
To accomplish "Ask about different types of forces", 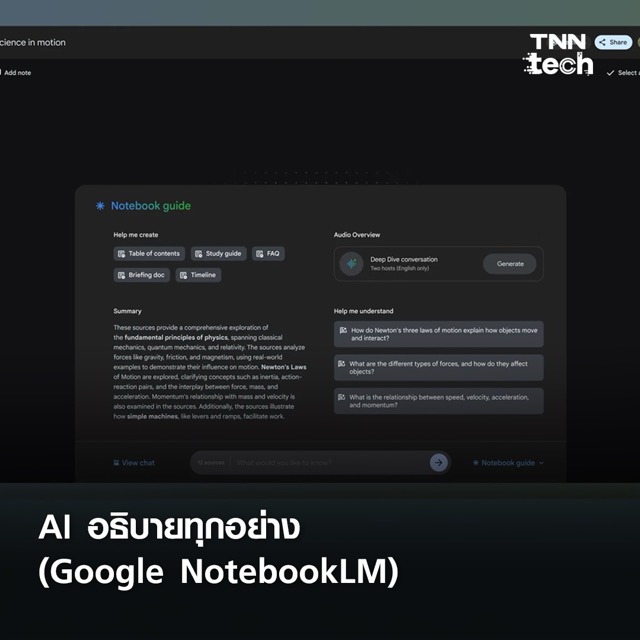I will (438, 368).
